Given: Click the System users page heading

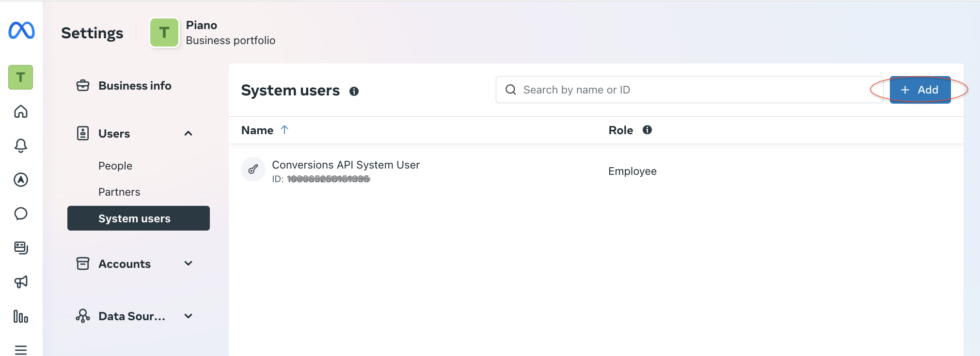Looking at the screenshot, I should [x=290, y=91].
